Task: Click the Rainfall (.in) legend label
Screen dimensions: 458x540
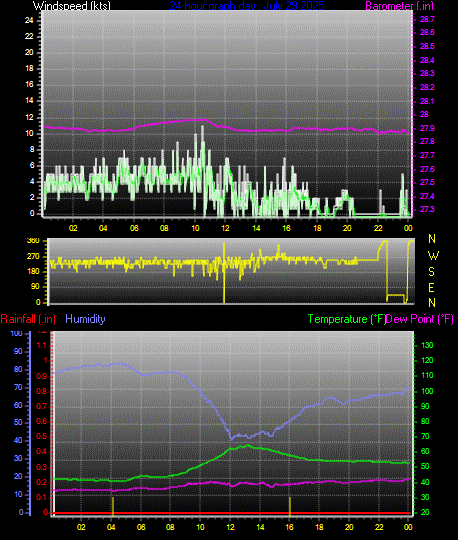Action: coord(28,319)
